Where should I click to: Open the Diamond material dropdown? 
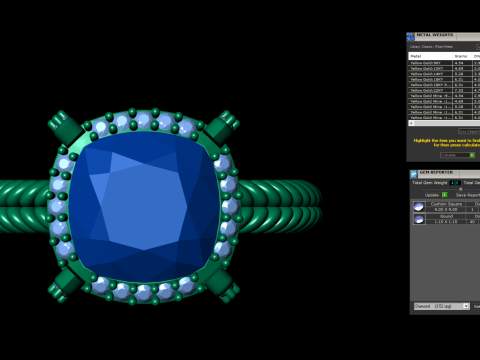(x=442, y=306)
